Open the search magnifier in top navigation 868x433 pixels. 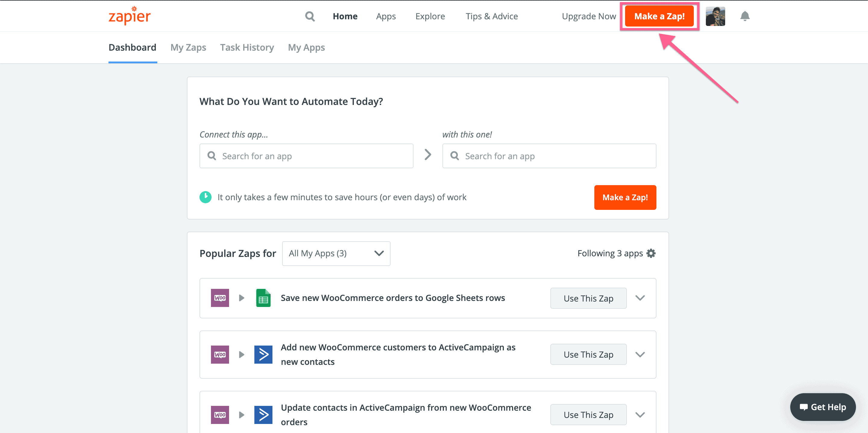click(x=310, y=16)
